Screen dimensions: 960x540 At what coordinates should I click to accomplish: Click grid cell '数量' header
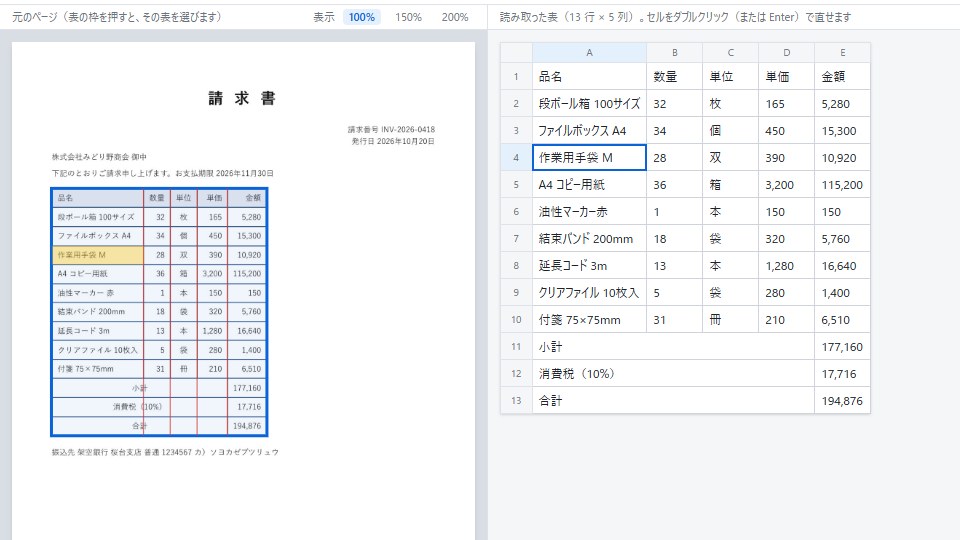coord(674,77)
